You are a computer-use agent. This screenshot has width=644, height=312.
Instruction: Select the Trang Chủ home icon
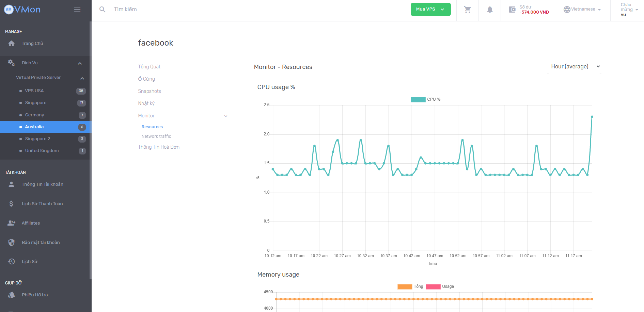pos(11,43)
